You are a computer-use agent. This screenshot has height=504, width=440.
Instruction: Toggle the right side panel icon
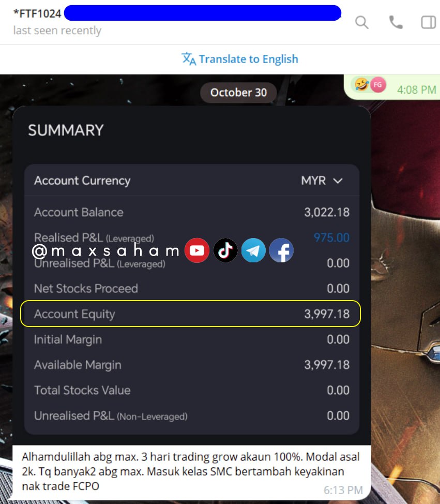coord(429,22)
